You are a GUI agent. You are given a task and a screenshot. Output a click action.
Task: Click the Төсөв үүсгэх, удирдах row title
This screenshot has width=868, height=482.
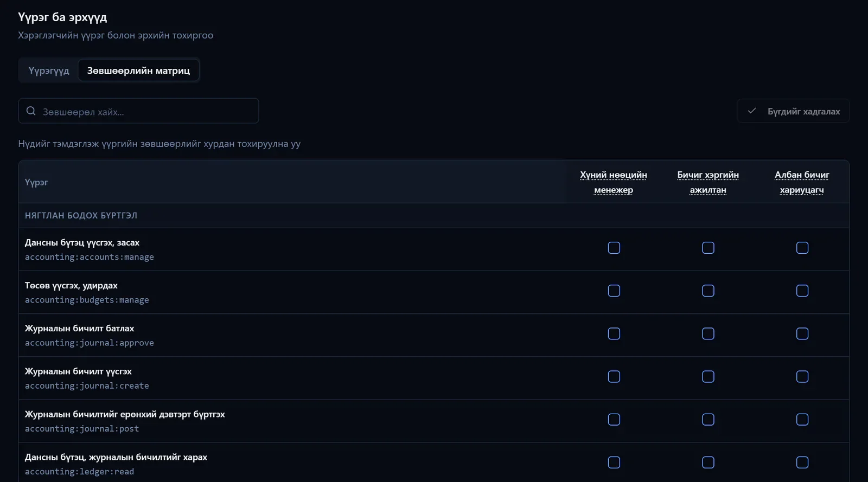(71, 285)
